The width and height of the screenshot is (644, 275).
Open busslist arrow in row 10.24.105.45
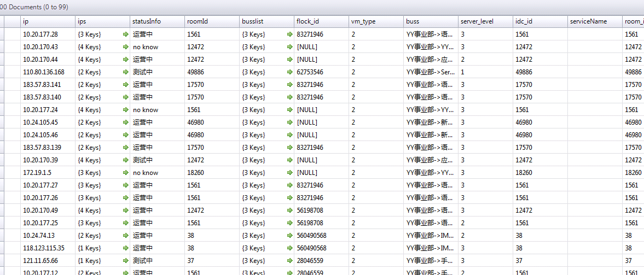(289, 122)
